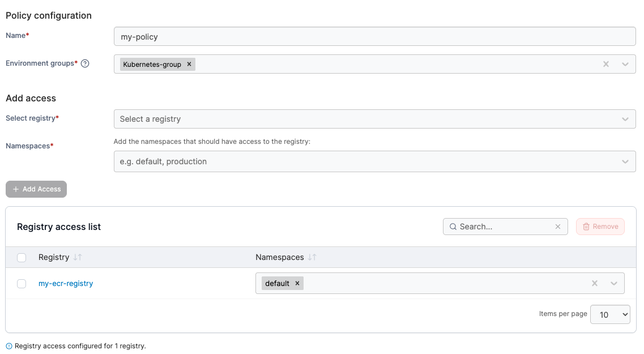
Task: Open the Items per page selector
Action: [x=610, y=314]
